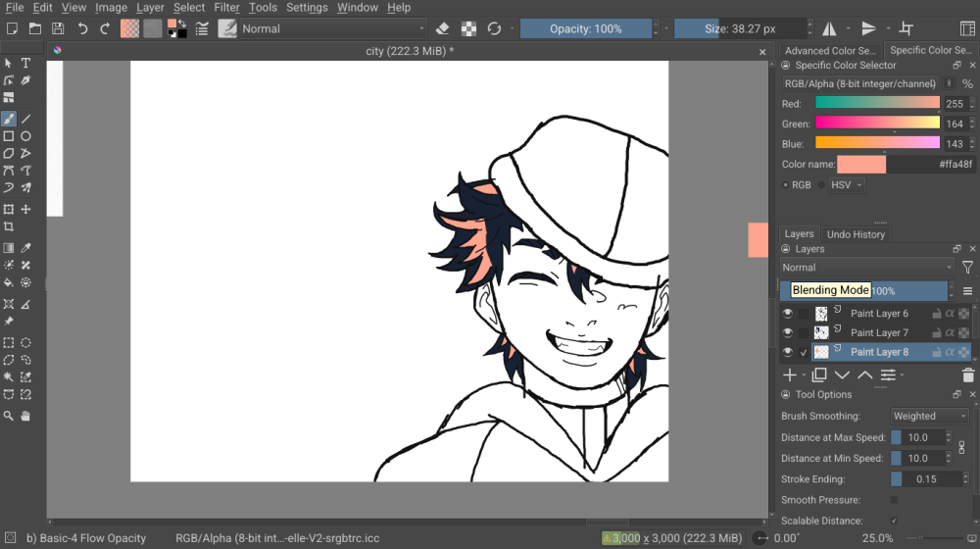Select the Elliptical Selection tool
Viewport: 980px width, 549px height.
click(x=25, y=343)
